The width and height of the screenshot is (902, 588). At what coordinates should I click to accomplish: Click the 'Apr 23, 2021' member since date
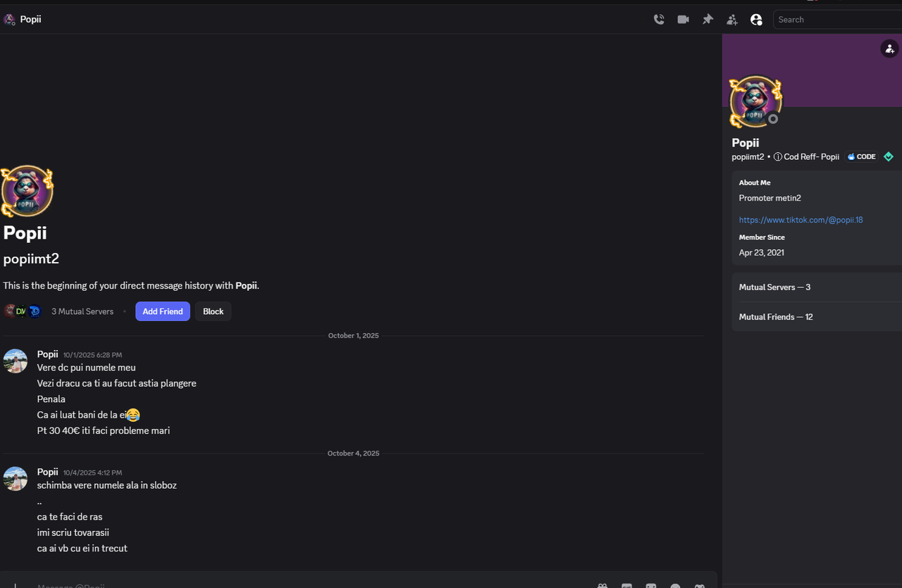pos(762,252)
